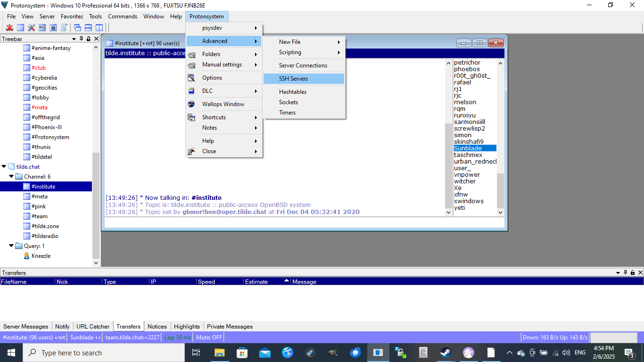644x362 pixels.
Task: Open the Sockets menu entry
Action: (304, 102)
